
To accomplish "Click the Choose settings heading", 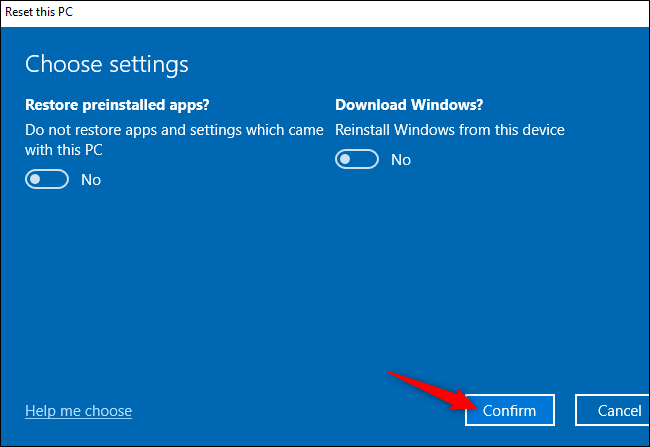I will [x=106, y=65].
